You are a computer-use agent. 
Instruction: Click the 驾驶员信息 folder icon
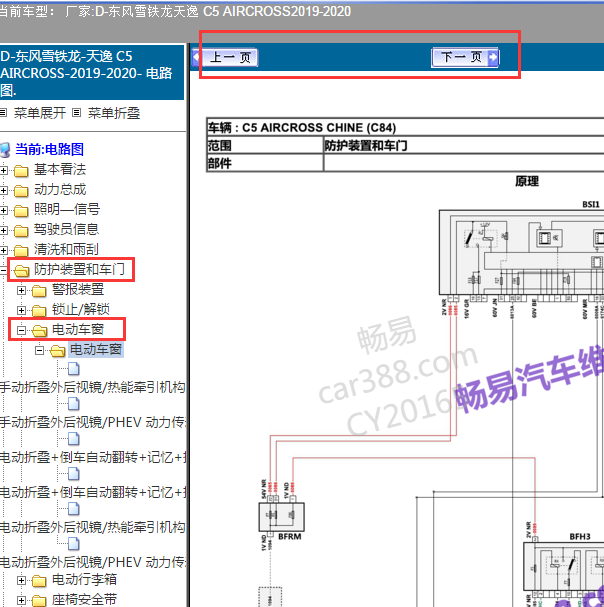click(21, 231)
